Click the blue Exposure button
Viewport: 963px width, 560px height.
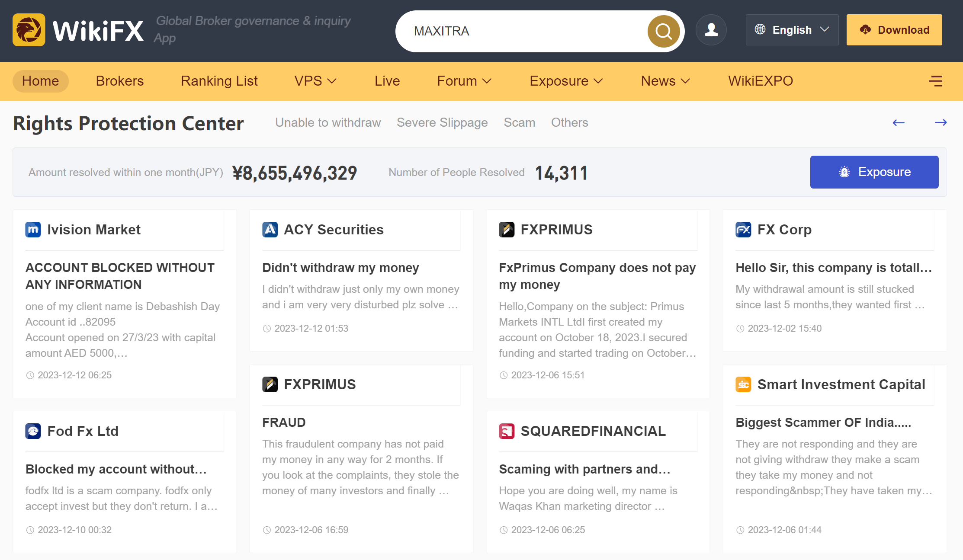click(x=874, y=172)
